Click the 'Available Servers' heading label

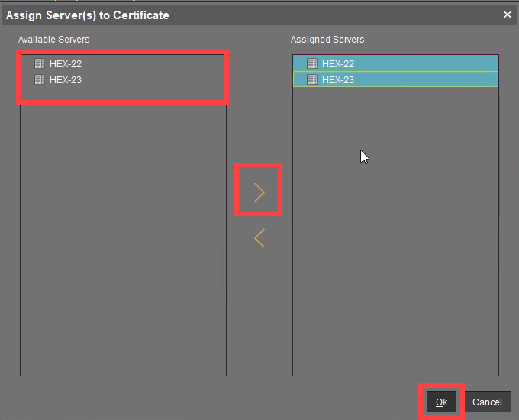coord(53,40)
